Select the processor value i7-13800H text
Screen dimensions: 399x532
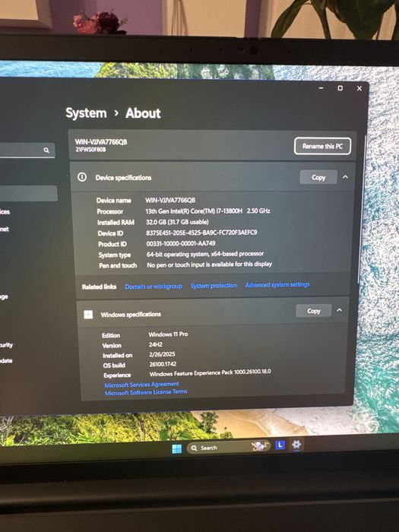click(207, 211)
